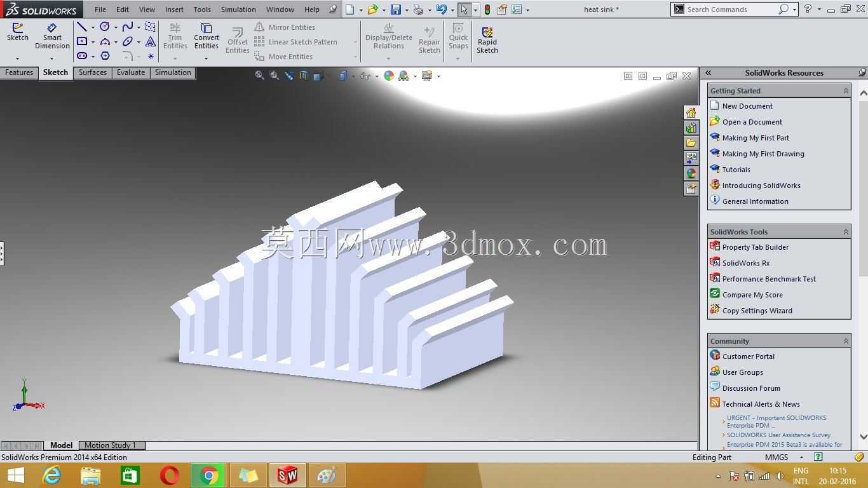Click the Print icon in toolbar

[x=418, y=10]
